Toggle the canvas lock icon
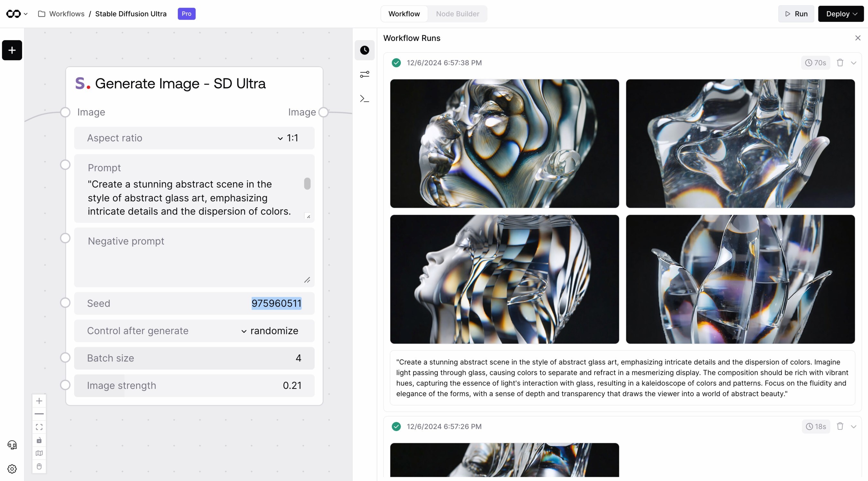 39,440
